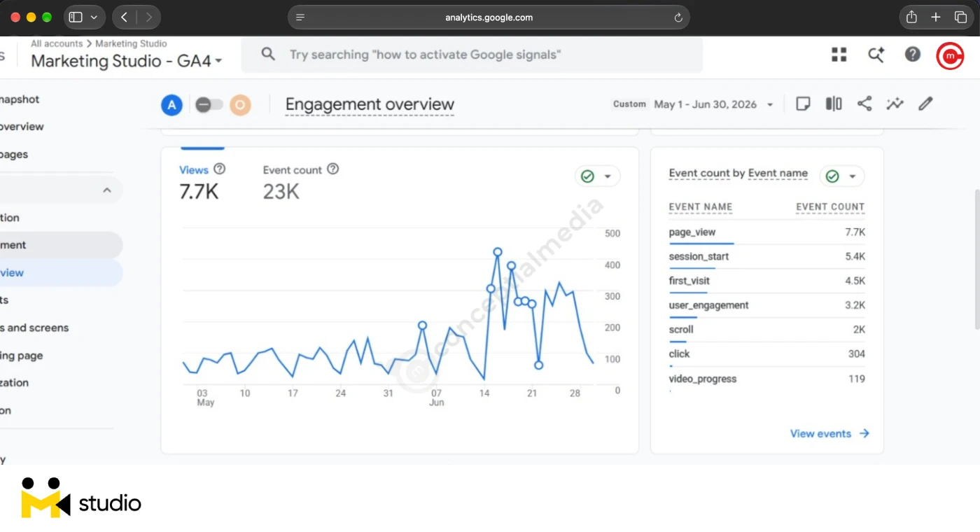Click the help icon beside Views
The image size is (980, 532).
point(220,169)
